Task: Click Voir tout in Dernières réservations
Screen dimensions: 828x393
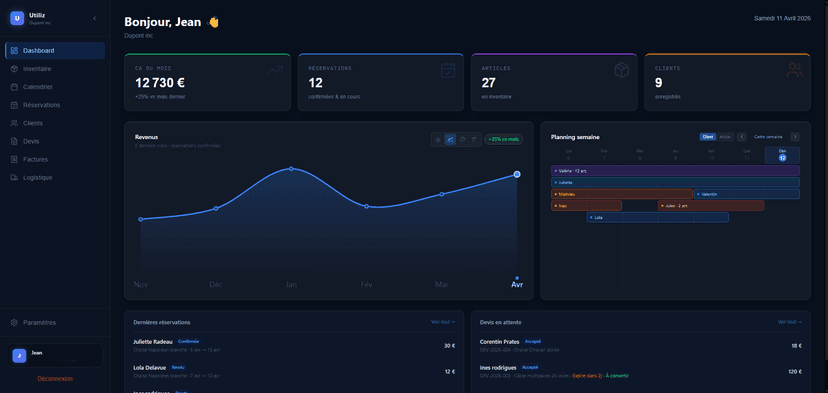Action: [x=443, y=322]
